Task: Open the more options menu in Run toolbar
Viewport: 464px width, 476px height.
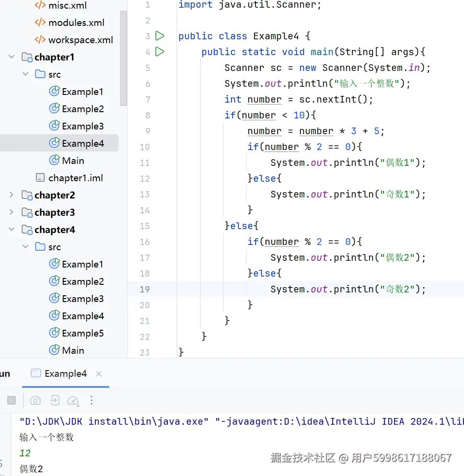Action: click(x=92, y=400)
